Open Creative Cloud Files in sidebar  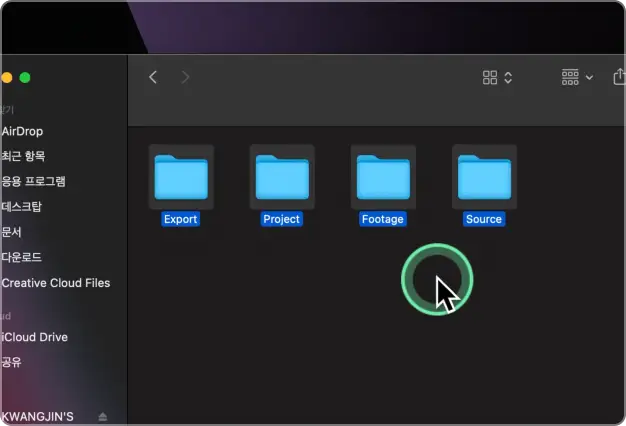click(55, 283)
